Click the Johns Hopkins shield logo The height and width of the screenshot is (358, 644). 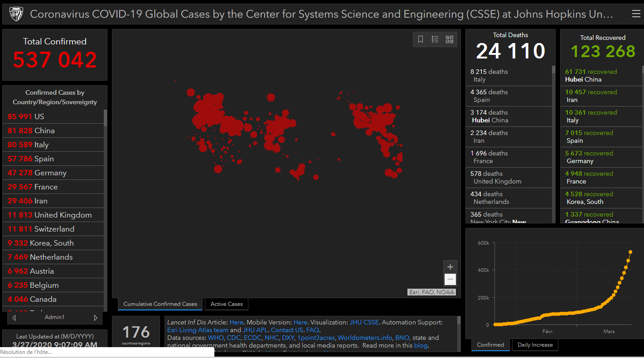coord(16,15)
